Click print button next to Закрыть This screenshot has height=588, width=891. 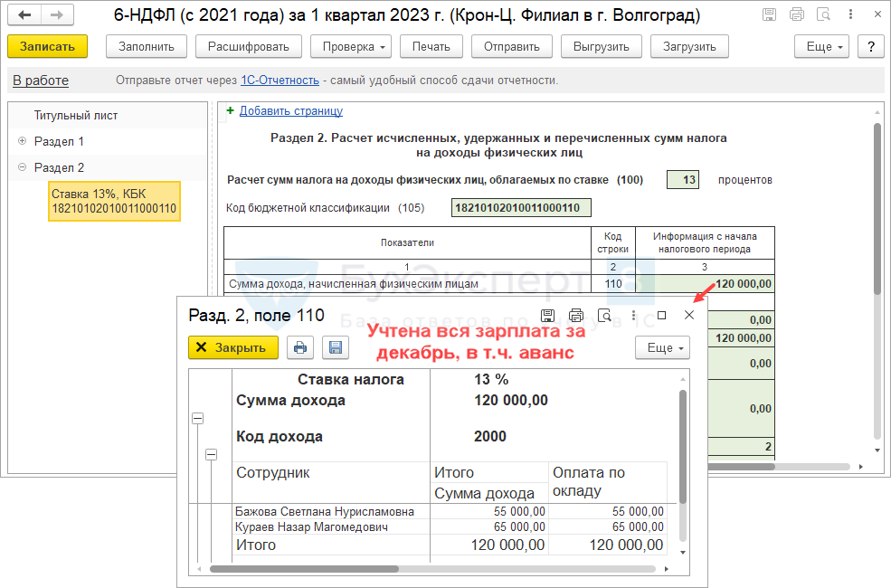[300, 347]
